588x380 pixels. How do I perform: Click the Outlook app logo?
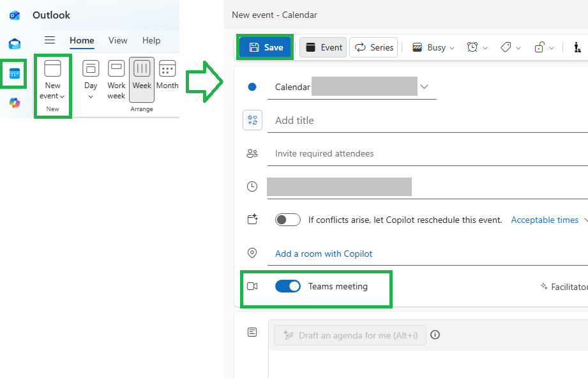coord(15,15)
